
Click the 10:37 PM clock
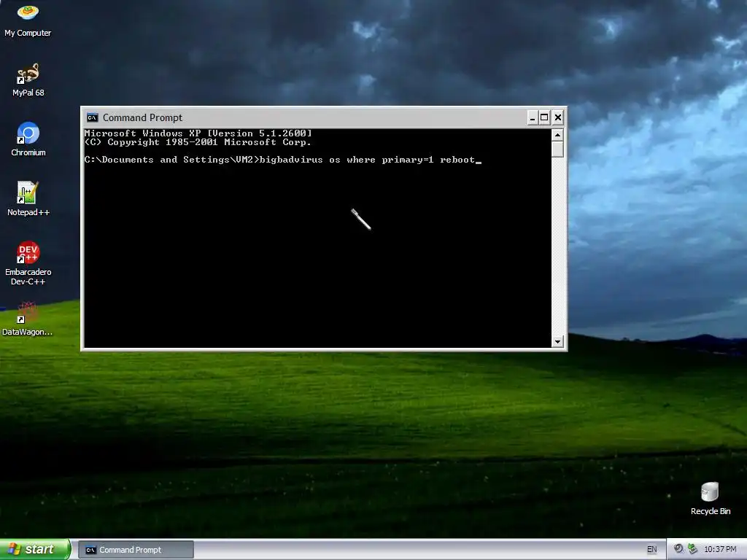pyautogui.click(x=720, y=550)
